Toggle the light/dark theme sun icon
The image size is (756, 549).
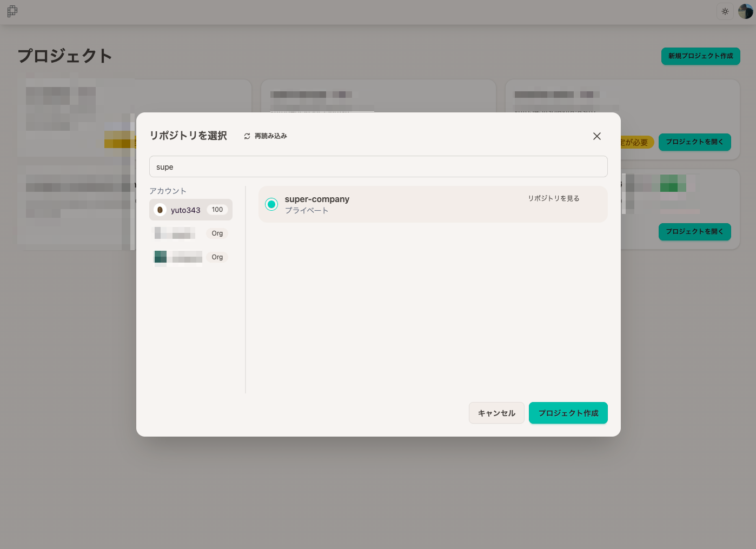[x=725, y=11]
